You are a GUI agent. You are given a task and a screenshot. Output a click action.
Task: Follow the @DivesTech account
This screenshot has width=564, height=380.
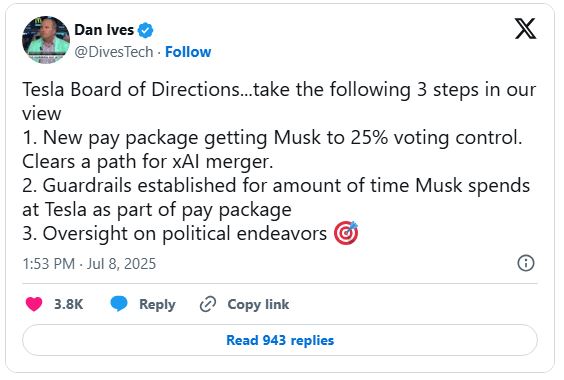188,52
